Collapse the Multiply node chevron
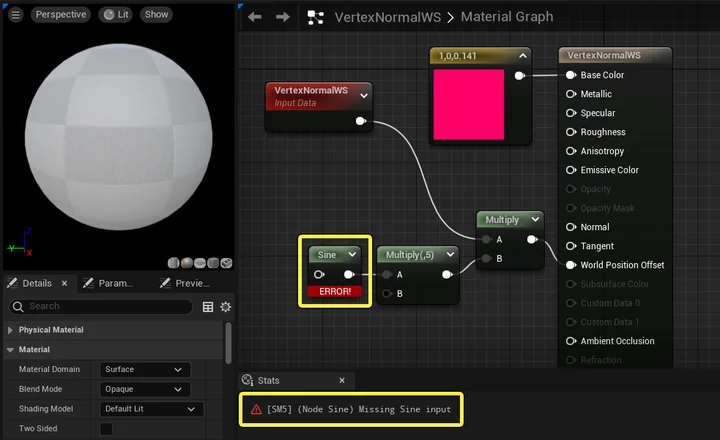The width and height of the screenshot is (720, 440). coord(535,220)
